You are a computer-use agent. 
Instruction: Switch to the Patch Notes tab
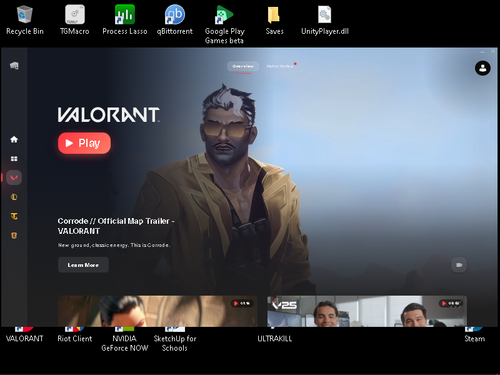pos(280,66)
